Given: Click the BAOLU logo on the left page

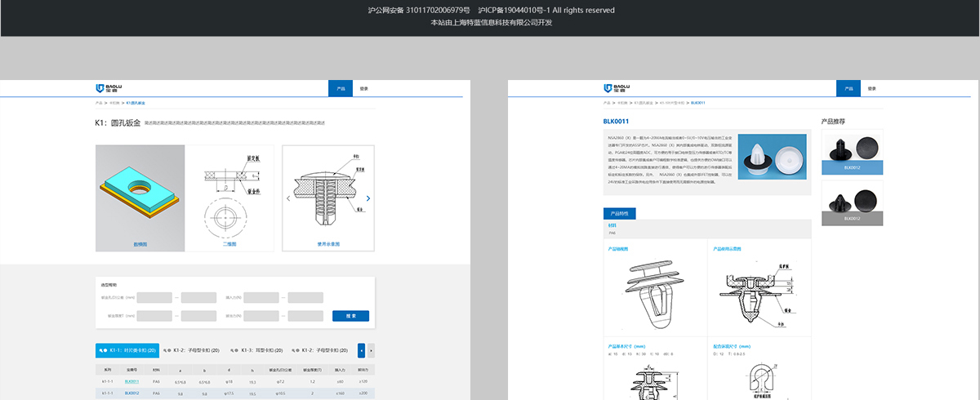Looking at the screenshot, I should (x=109, y=88).
